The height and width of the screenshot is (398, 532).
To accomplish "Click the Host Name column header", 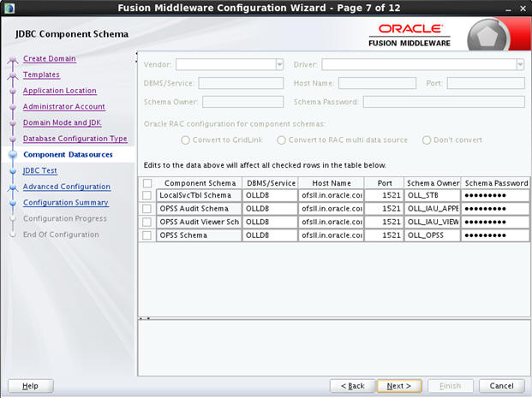I will tap(332, 183).
